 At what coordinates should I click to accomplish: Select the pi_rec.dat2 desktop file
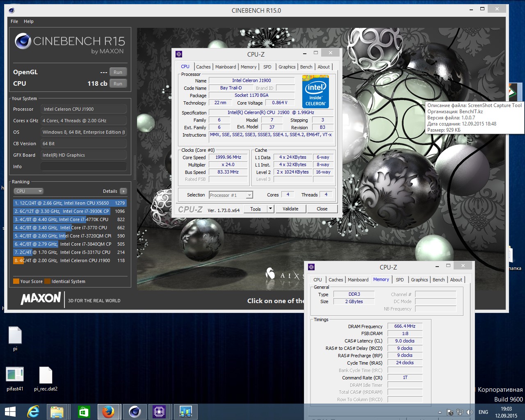(x=46, y=379)
